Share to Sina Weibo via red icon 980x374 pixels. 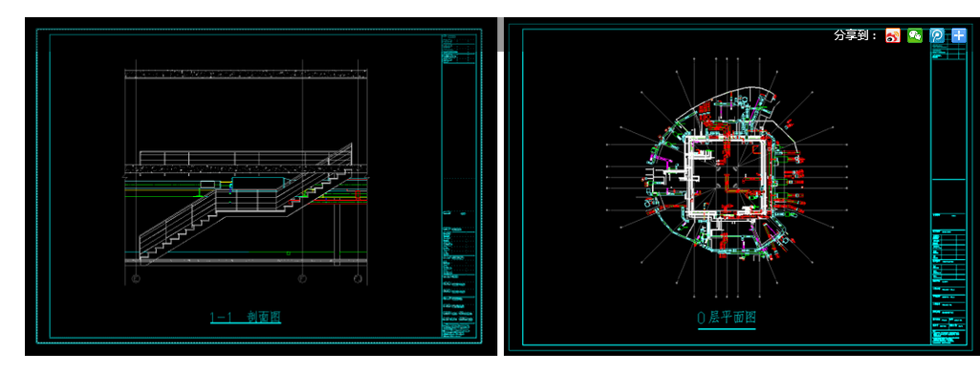pyautogui.click(x=892, y=35)
